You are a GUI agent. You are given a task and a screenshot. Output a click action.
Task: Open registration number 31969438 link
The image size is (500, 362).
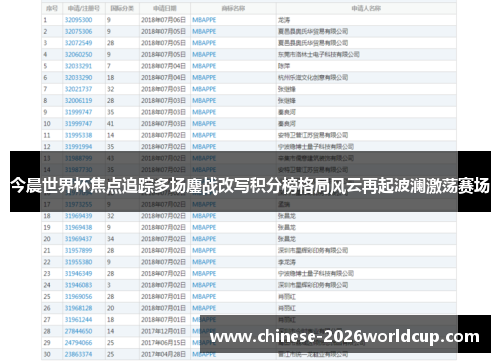[78, 228]
